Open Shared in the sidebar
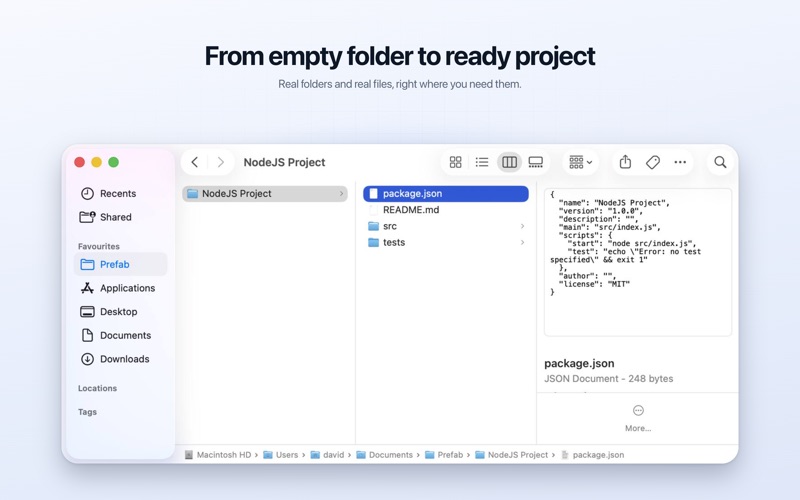Screen dimensions: 800x500 [120, 217]
